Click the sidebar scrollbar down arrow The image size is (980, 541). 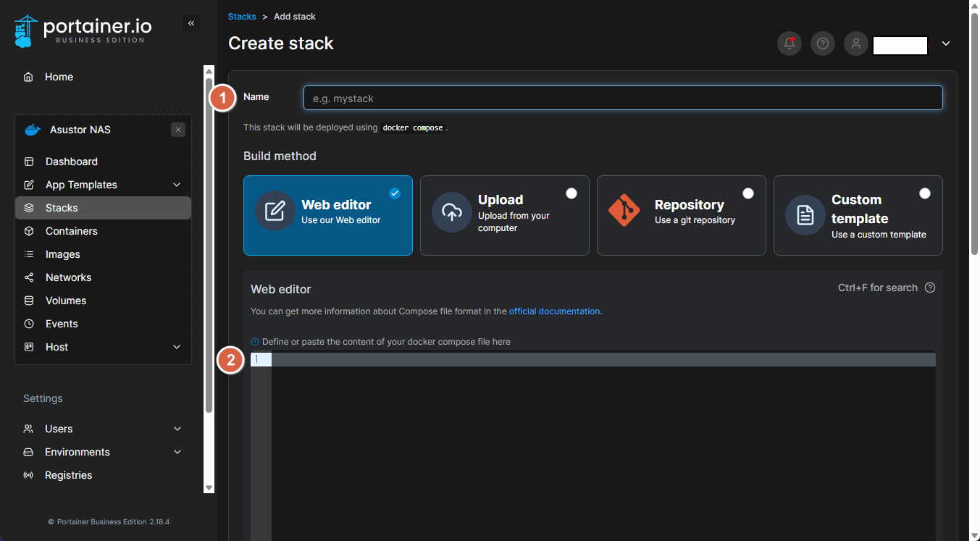coord(209,488)
